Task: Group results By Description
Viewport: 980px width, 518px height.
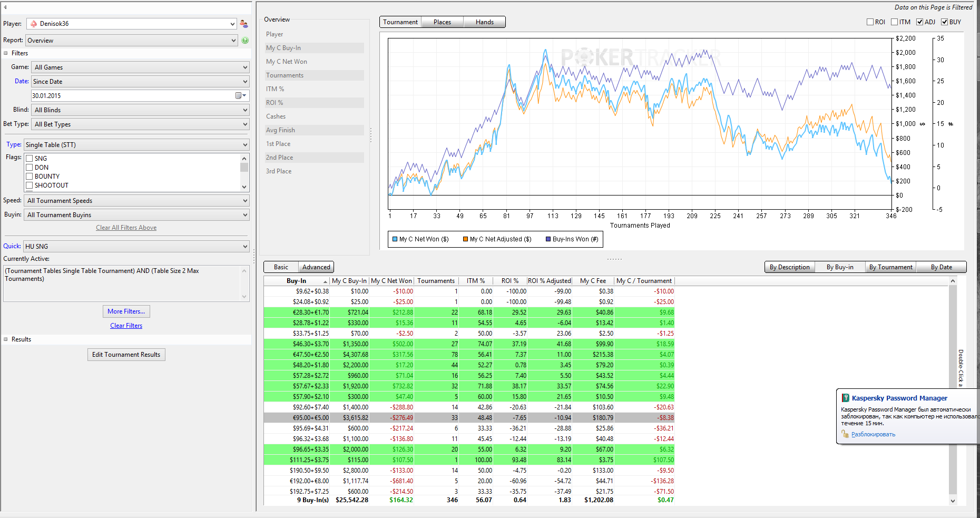Action: pos(790,267)
